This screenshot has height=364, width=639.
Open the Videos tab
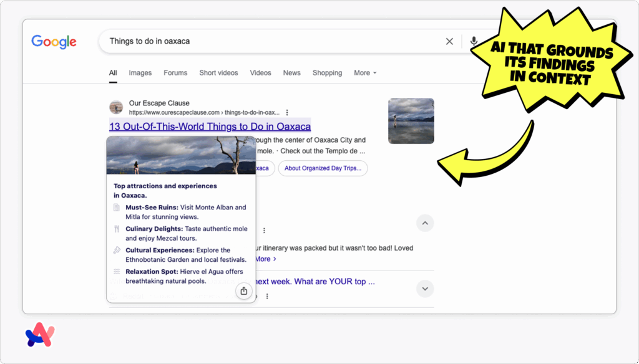260,73
